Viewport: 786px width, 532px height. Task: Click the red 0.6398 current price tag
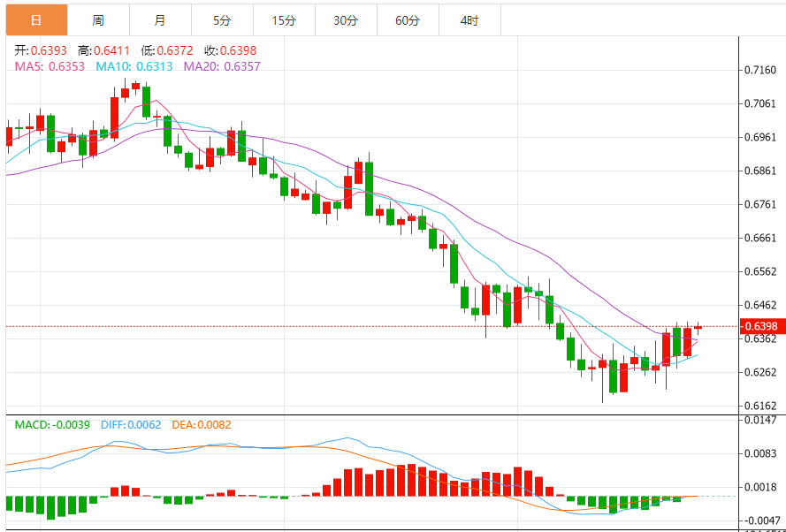[763, 327]
